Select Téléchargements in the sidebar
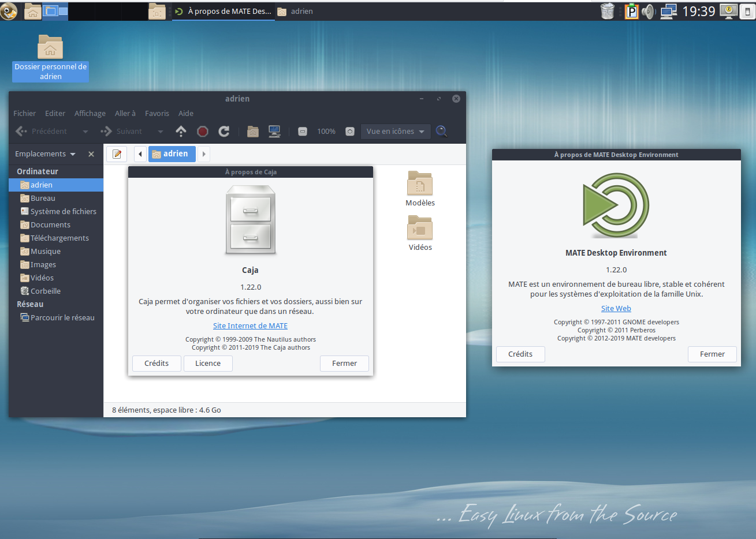This screenshot has height=539, width=756. tap(56, 238)
